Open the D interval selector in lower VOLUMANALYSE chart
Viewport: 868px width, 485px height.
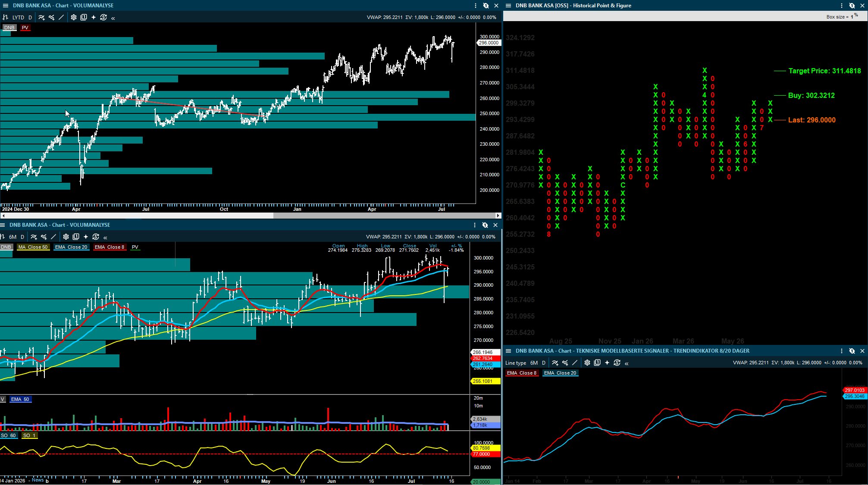coord(22,237)
